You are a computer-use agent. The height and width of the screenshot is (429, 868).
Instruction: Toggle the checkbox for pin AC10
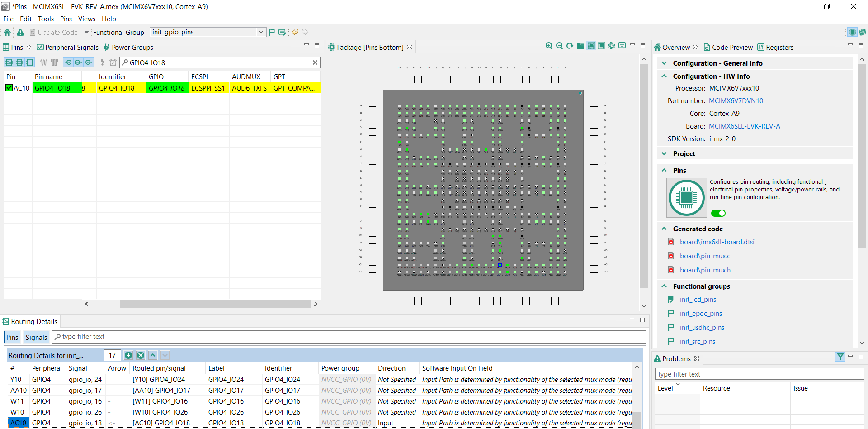tap(9, 88)
